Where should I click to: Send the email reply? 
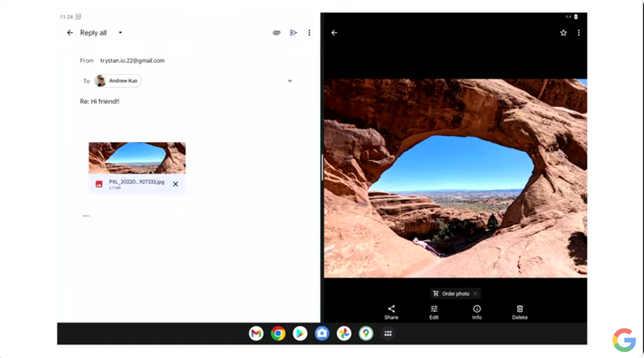point(294,33)
